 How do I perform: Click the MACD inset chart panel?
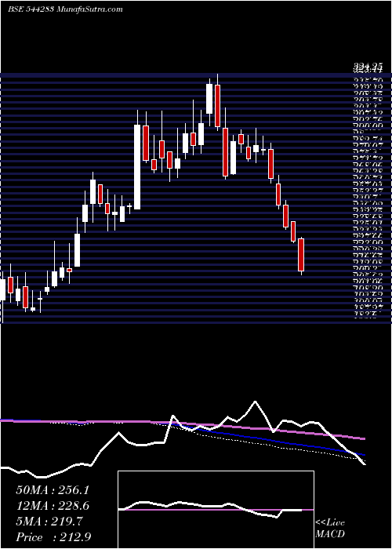[216, 510]
